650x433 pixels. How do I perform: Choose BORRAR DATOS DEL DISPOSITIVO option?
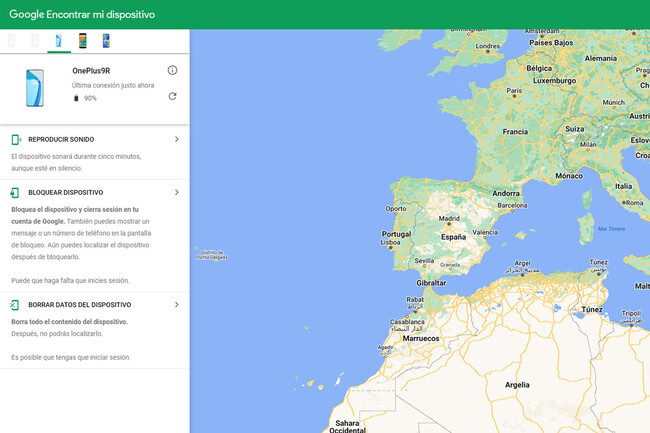click(80, 305)
